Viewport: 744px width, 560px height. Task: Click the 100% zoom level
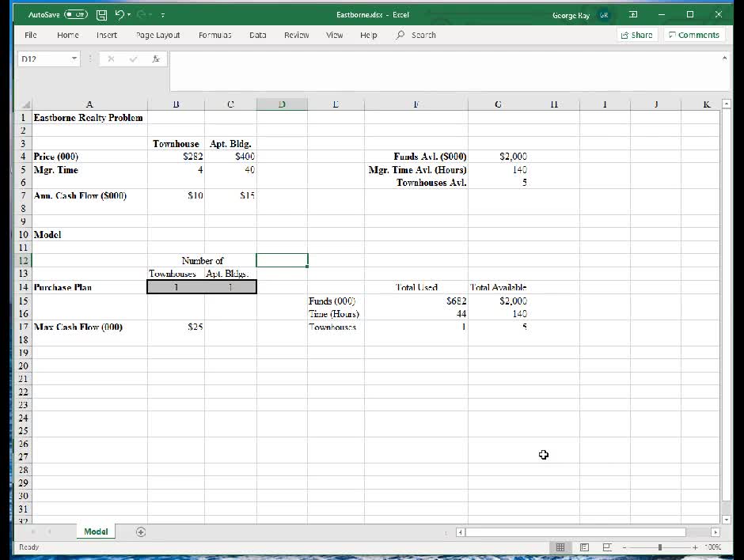pos(712,547)
